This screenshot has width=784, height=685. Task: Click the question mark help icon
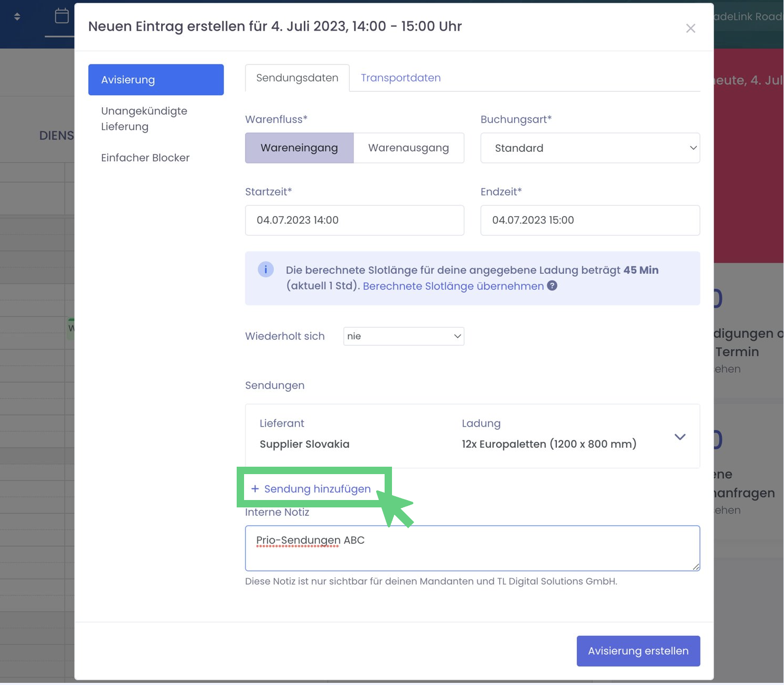[552, 286]
